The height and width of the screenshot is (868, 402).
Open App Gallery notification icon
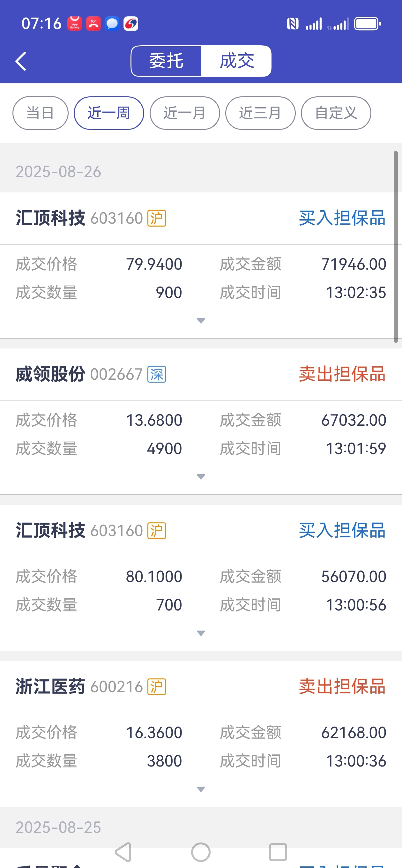point(75,24)
